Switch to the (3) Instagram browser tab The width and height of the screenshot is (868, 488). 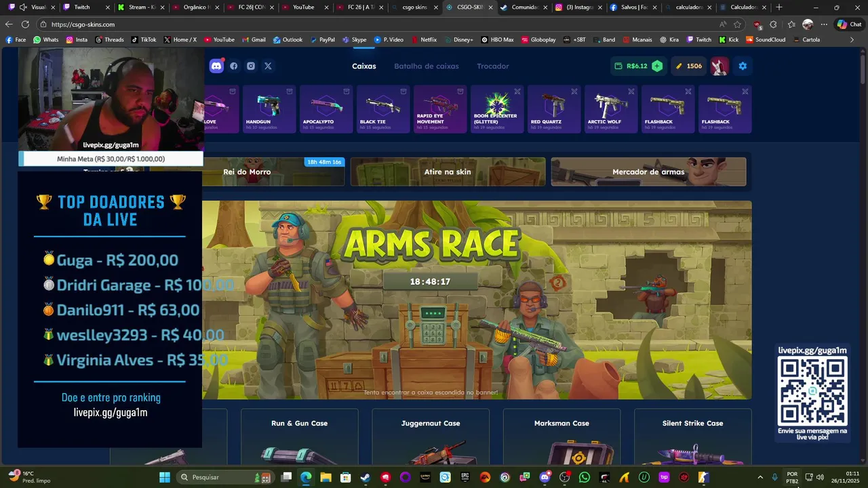[578, 7]
